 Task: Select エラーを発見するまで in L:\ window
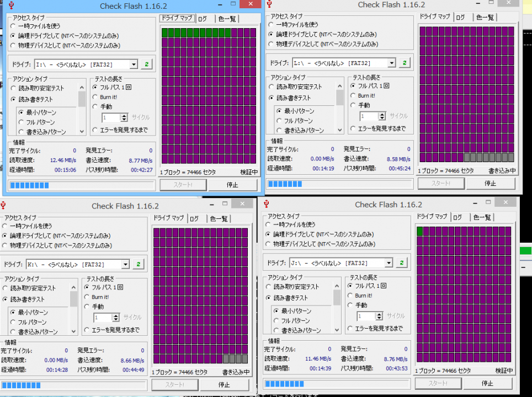pyautogui.click(x=378, y=128)
